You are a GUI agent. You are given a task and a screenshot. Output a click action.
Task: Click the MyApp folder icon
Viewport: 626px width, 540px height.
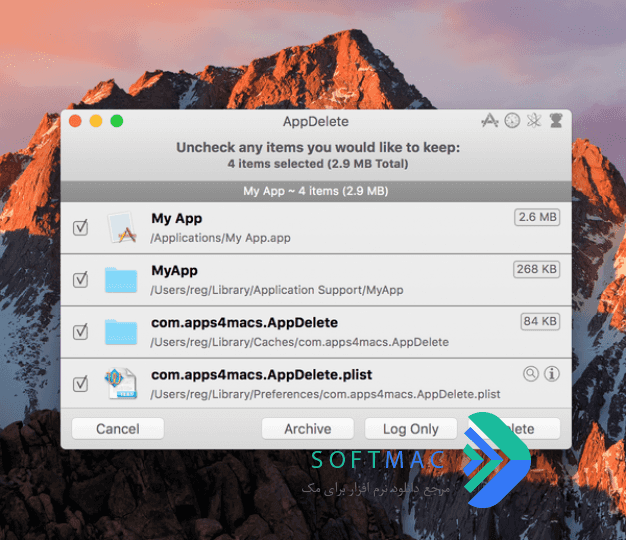121,280
